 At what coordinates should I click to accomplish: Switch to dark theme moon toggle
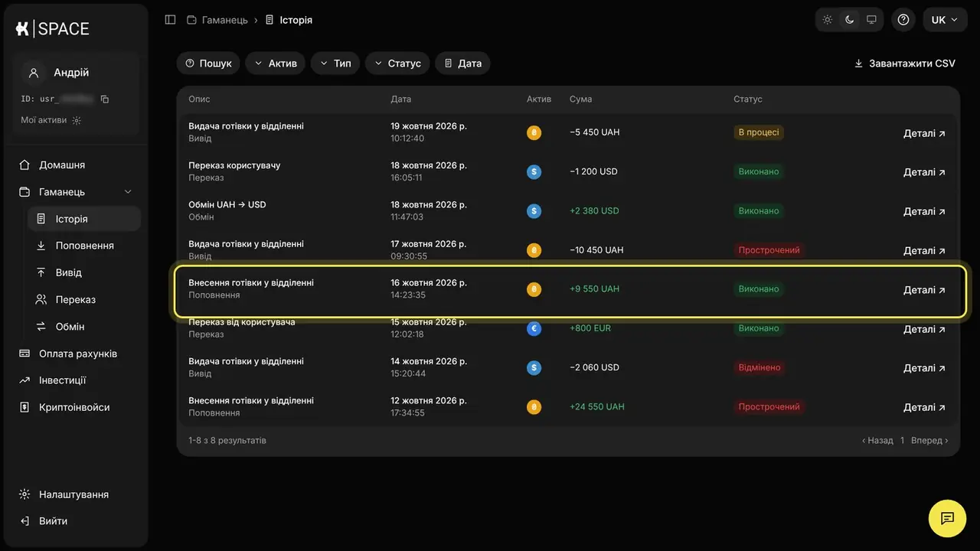(x=849, y=20)
